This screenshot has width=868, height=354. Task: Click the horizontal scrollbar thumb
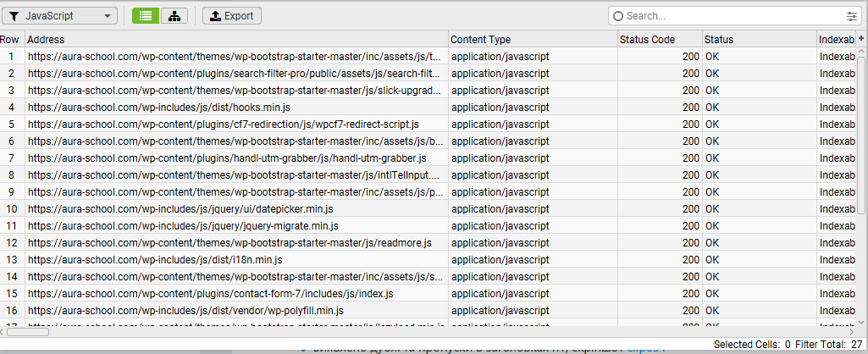tap(28, 332)
